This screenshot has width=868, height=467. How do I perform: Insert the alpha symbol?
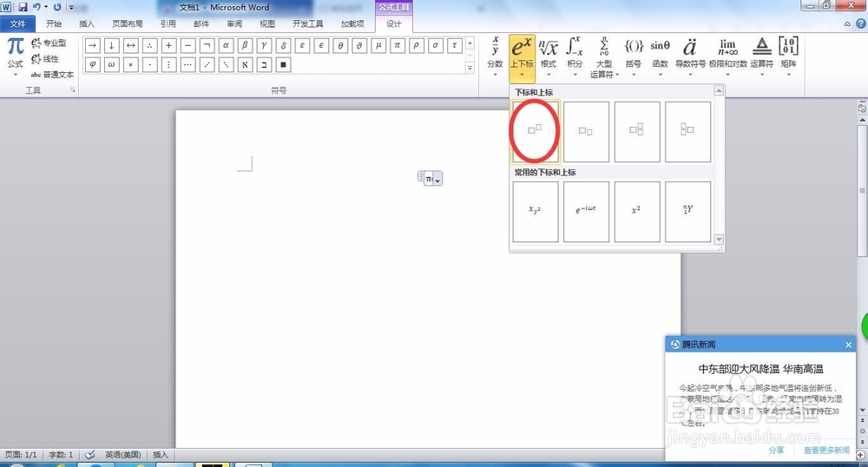pos(226,45)
